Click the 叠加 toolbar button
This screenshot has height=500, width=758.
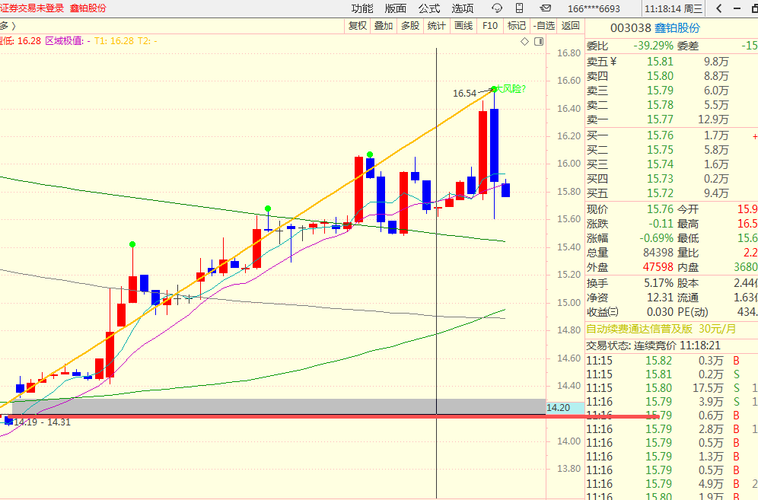tap(384, 26)
